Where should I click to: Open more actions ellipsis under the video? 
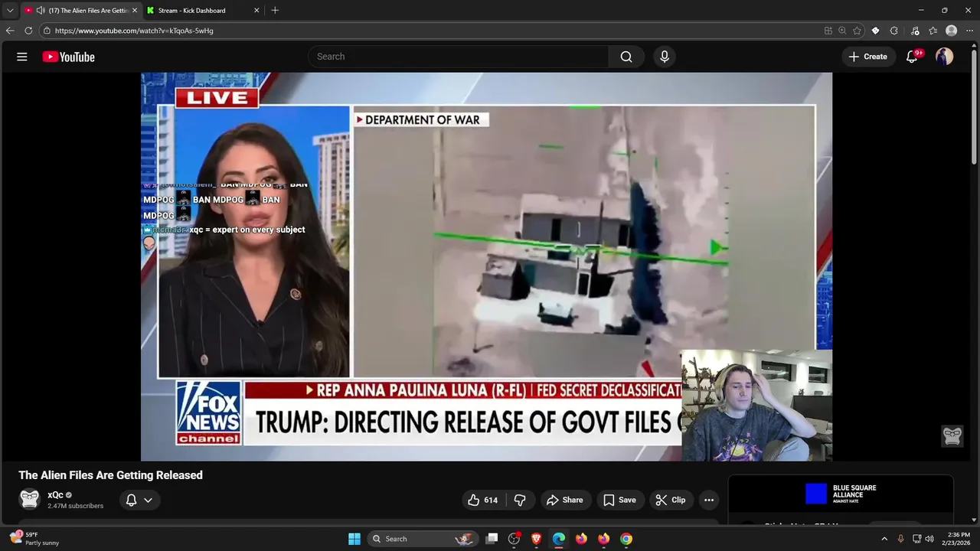pyautogui.click(x=709, y=500)
